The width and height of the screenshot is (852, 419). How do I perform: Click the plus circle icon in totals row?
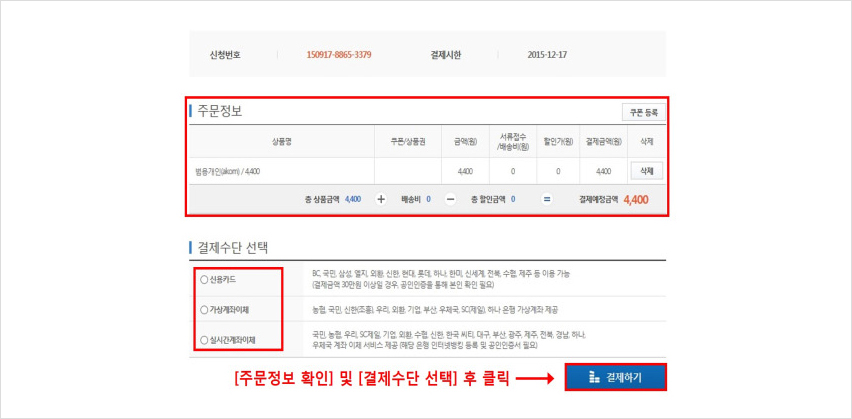pyautogui.click(x=381, y=199)
